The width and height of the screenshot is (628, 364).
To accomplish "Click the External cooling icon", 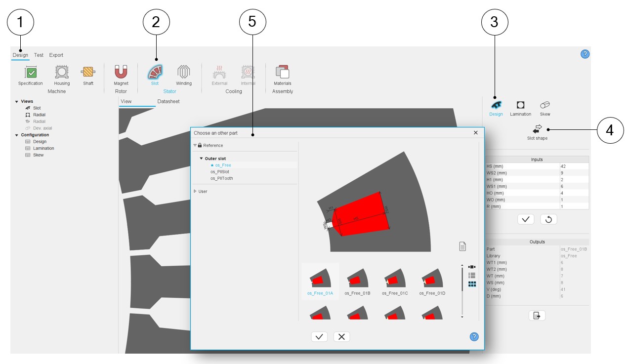I will point(219,72).
